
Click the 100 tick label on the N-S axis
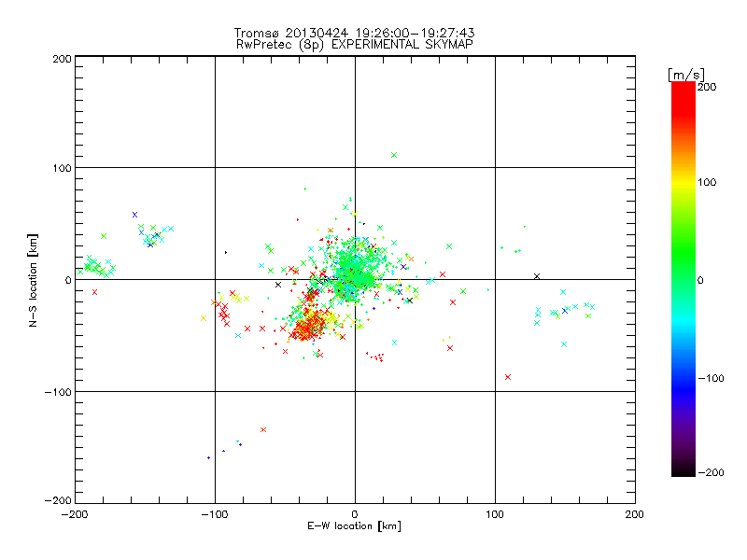[x=62, y=168]
